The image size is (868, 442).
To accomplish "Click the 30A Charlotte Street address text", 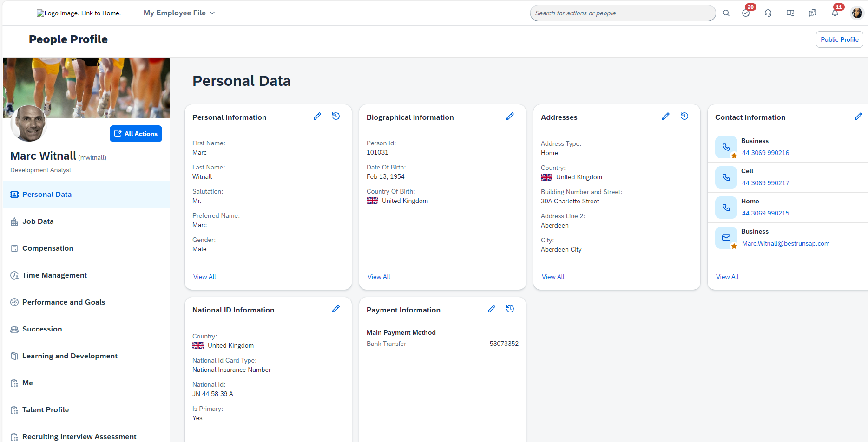I will pyautogui.click(x=570, y=201).
